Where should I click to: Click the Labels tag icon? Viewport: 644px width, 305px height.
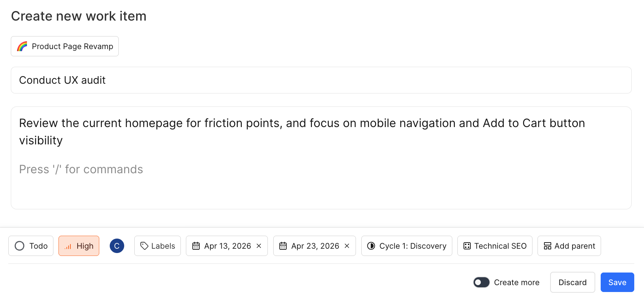pyautogui.click(x=144, y=246)
